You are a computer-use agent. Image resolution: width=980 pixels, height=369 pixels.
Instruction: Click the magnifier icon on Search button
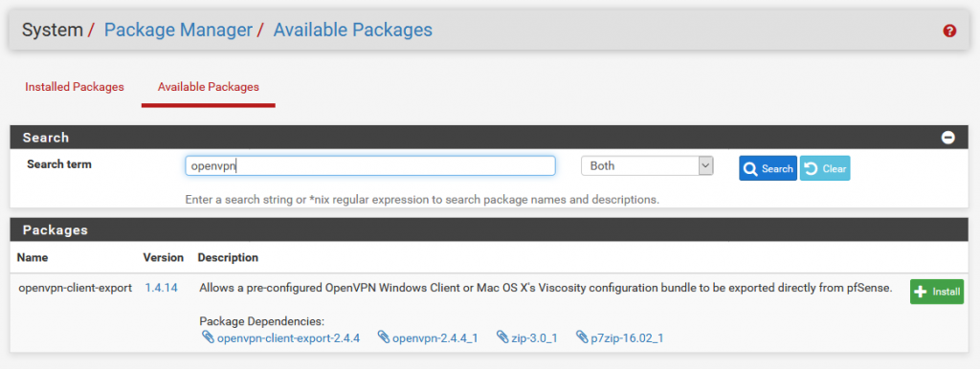coord(750,168)
